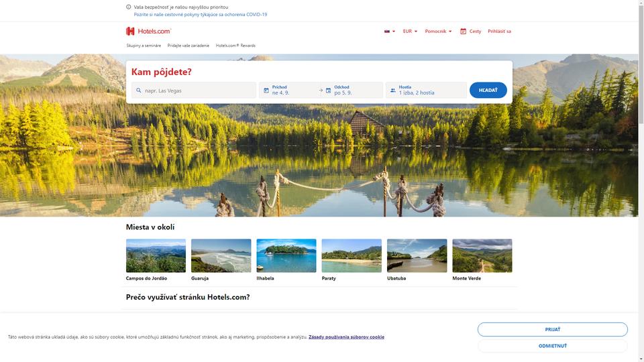Open Hotels.com Rewards menu item
Viewport: 644px width, 362px height.
pos(235,46)
